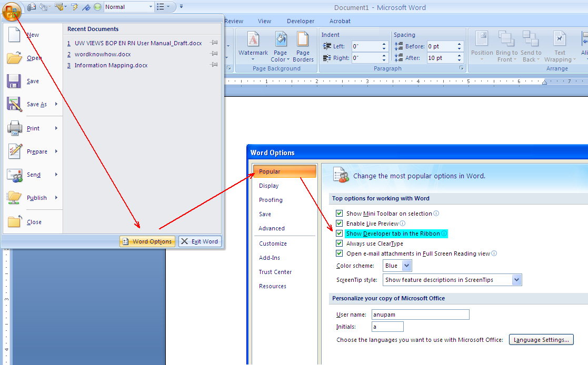The width and height of the screenshot is (588, 365).
Task: Expand the Print submenu arrow
Action: pos(57,128)
